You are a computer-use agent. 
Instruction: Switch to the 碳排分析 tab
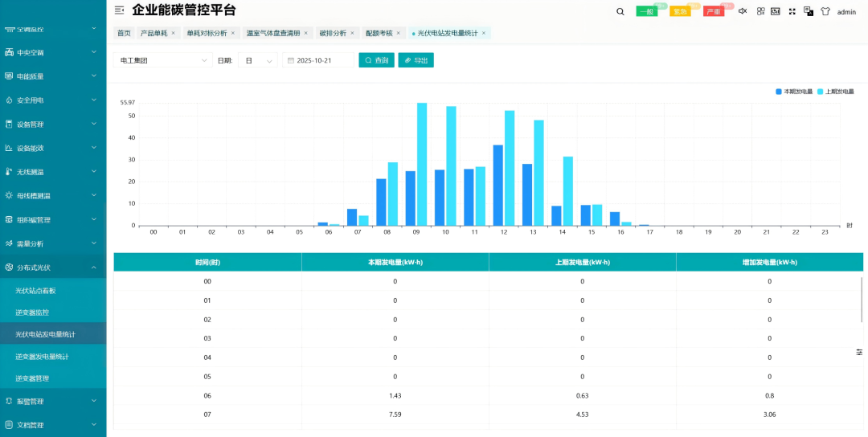click(333, 33)
